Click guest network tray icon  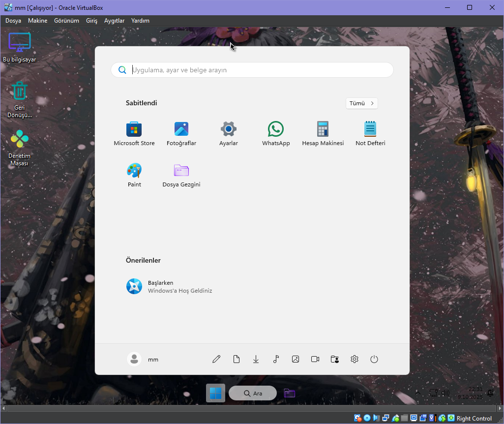434,393
